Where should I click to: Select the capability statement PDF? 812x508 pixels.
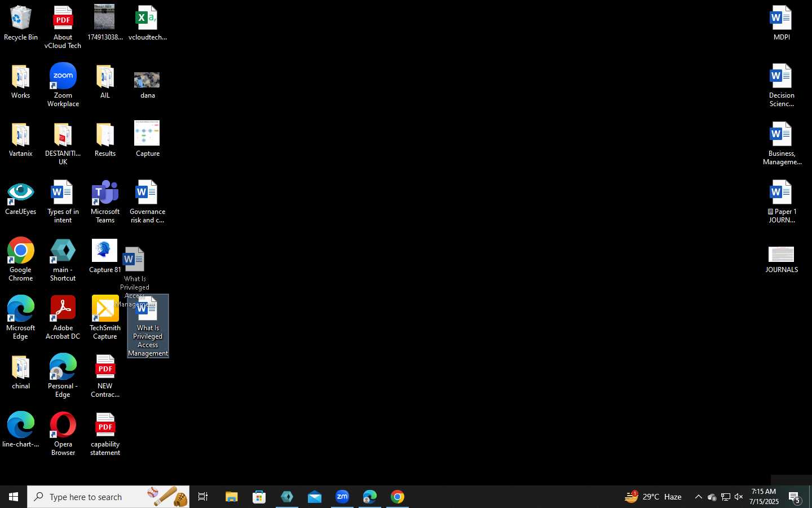(x=105, y=434)
